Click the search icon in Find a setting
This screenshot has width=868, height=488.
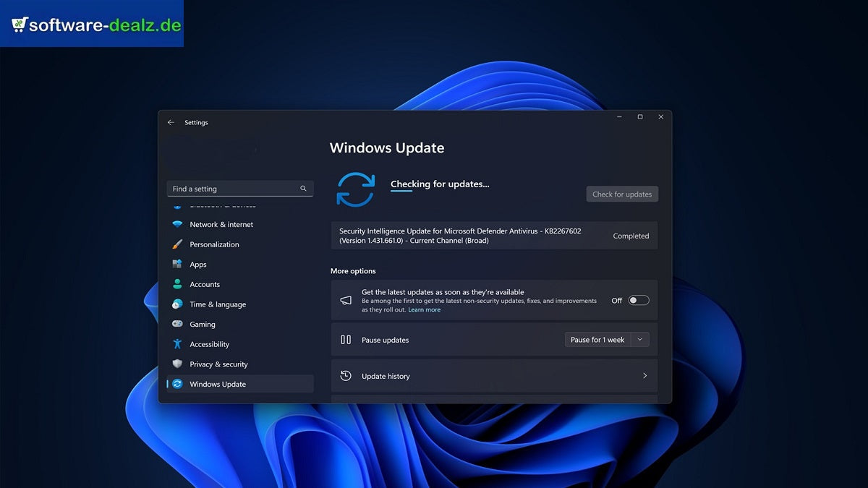coord(303,188)
